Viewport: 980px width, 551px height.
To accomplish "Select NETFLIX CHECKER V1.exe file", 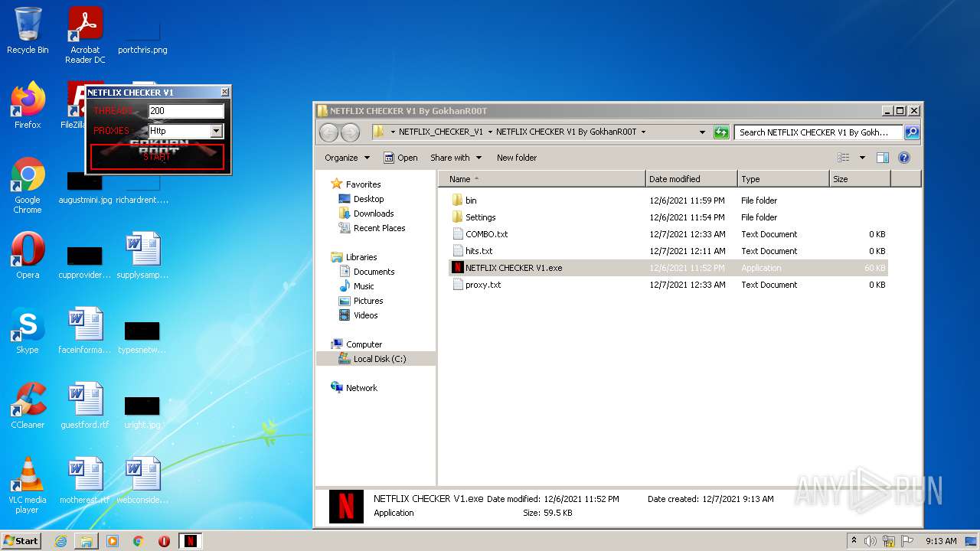I will pyautogui.click(x=670, y=268).
